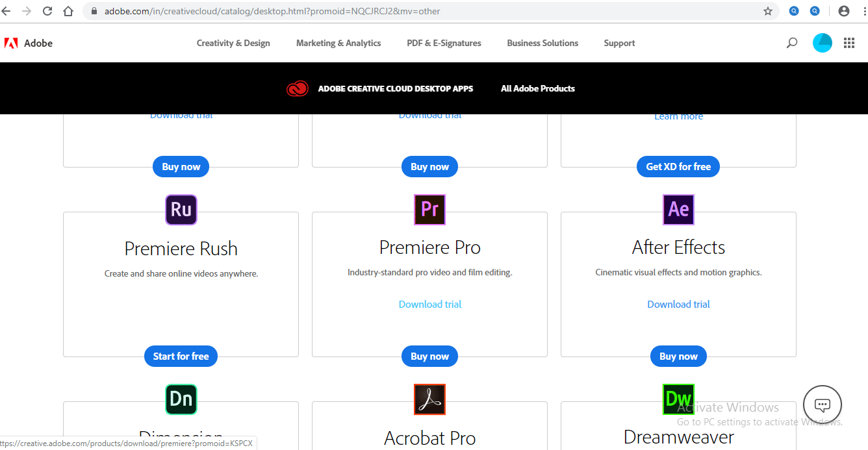Image resolution: width=868 pixels, height=450 pixels.
Task: Click the Premiere Pro Pr icon
Action: pos(430,210)
